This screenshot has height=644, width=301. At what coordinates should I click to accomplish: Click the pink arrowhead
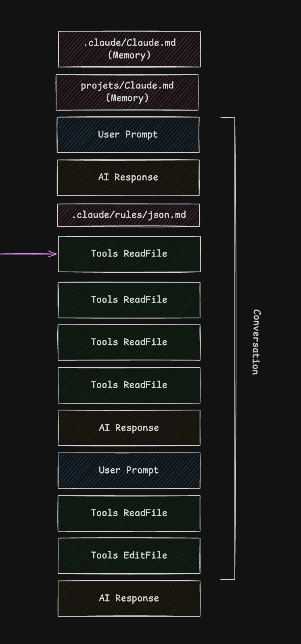54,254
